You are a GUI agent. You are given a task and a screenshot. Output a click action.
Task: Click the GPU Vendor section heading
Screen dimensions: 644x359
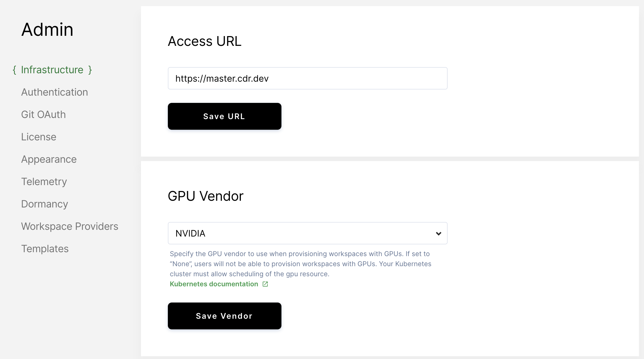pyautogui.click(x=206, y=196)
